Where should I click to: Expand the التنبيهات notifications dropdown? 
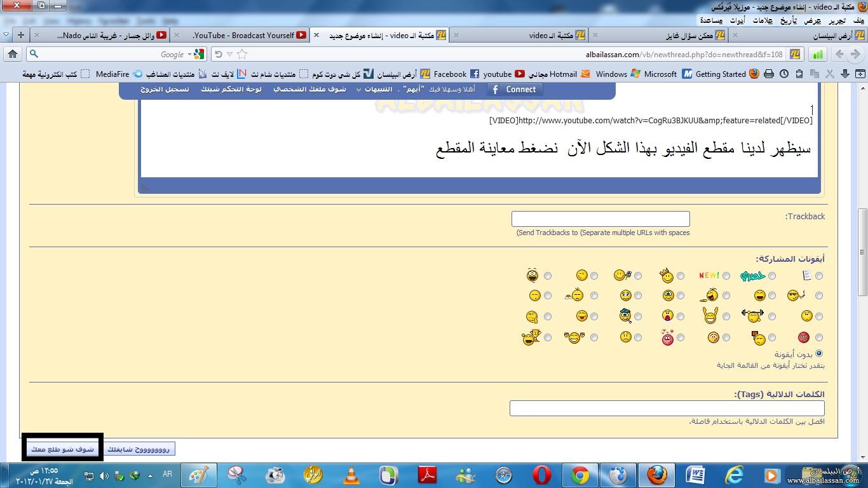pos(358,90)
